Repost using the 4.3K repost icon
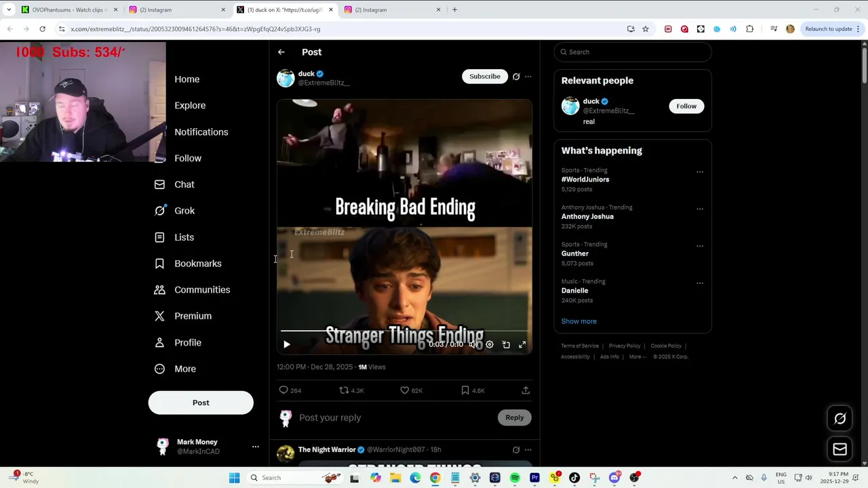Viewport: 868px width, 488px height. [344, 390]
